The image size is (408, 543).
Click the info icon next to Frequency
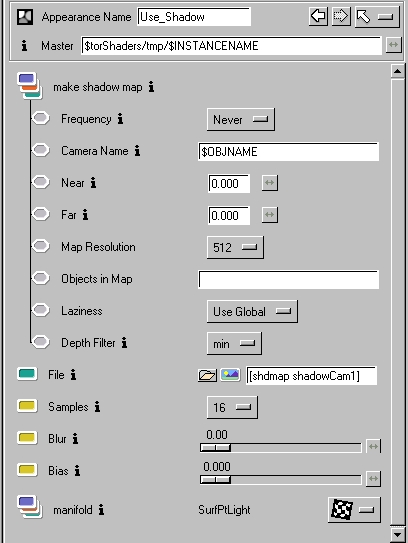(x=120, y=119)
